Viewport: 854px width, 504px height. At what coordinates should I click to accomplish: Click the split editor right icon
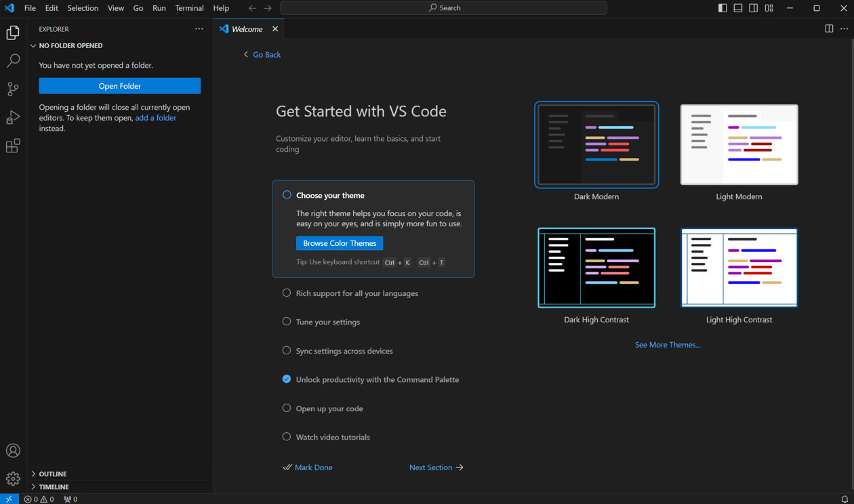click(x=828, y=29)
